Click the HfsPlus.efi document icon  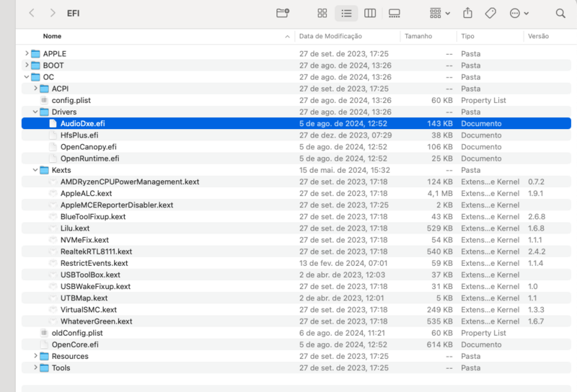(x=53, y=135)
